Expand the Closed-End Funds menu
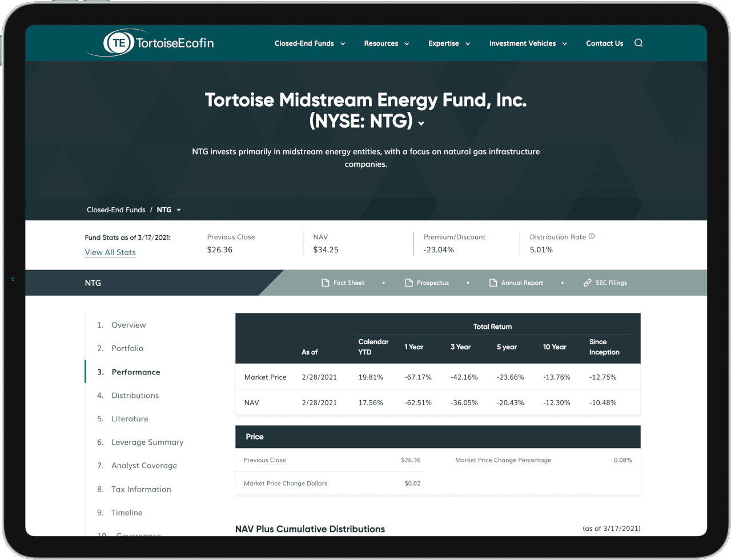 tap(310, 43)
